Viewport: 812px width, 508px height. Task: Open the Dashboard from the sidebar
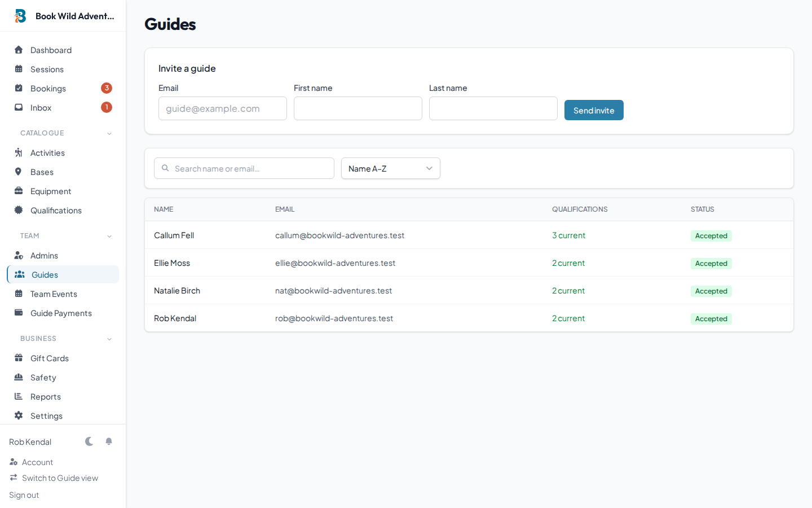(50, 50)
